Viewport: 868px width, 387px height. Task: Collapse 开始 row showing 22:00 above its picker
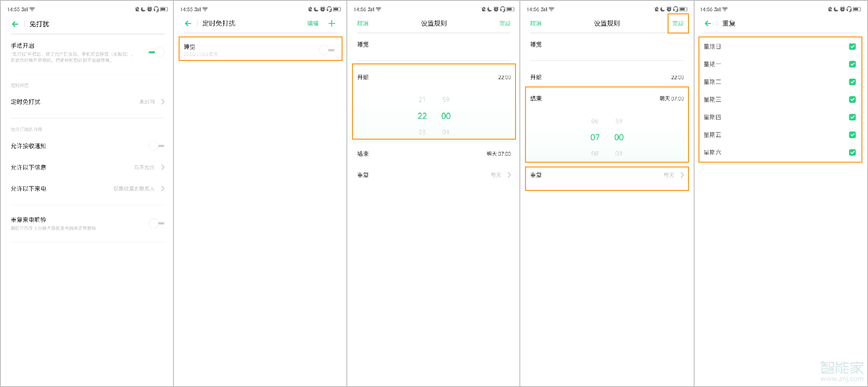434,77
